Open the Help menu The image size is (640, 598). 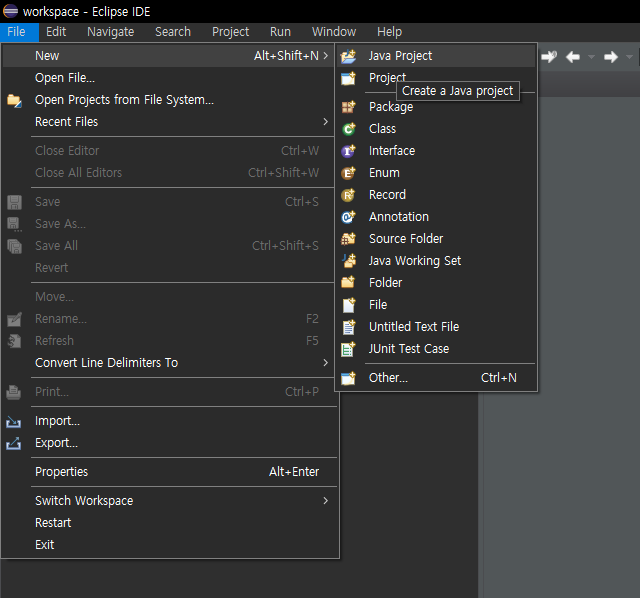[x=389, y=32]
